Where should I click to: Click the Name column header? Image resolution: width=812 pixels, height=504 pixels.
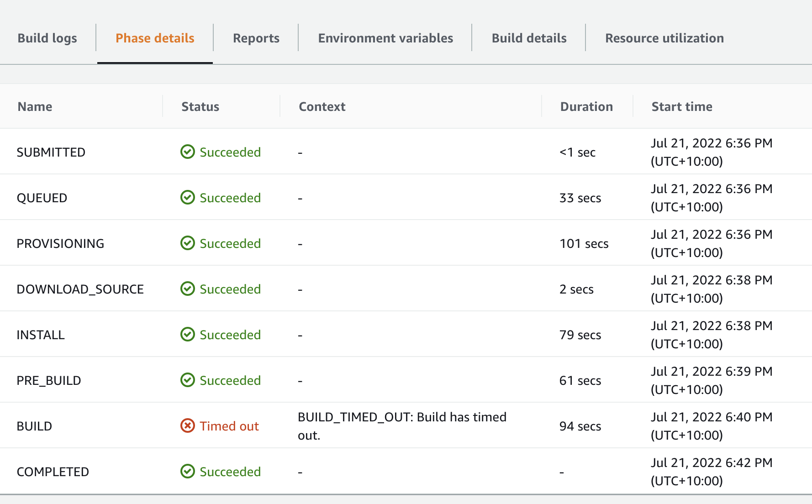pyautogui.click(x=35, y=107)
